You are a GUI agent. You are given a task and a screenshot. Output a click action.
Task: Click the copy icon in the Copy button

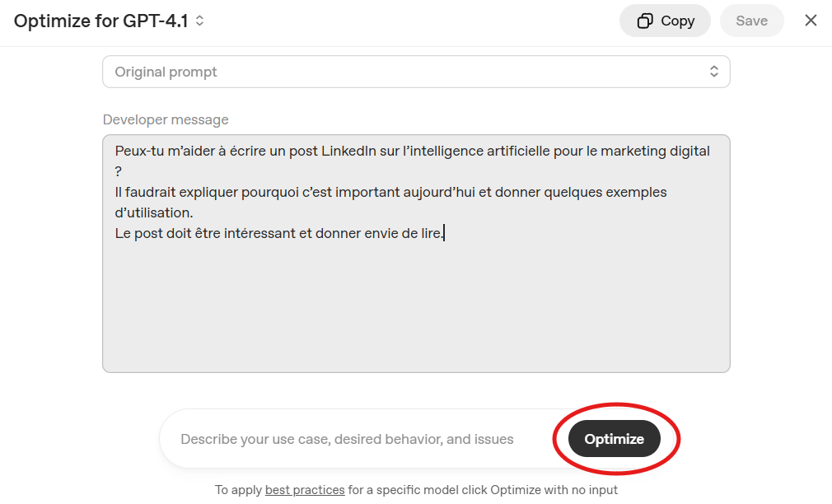click(x=646, y=21)
